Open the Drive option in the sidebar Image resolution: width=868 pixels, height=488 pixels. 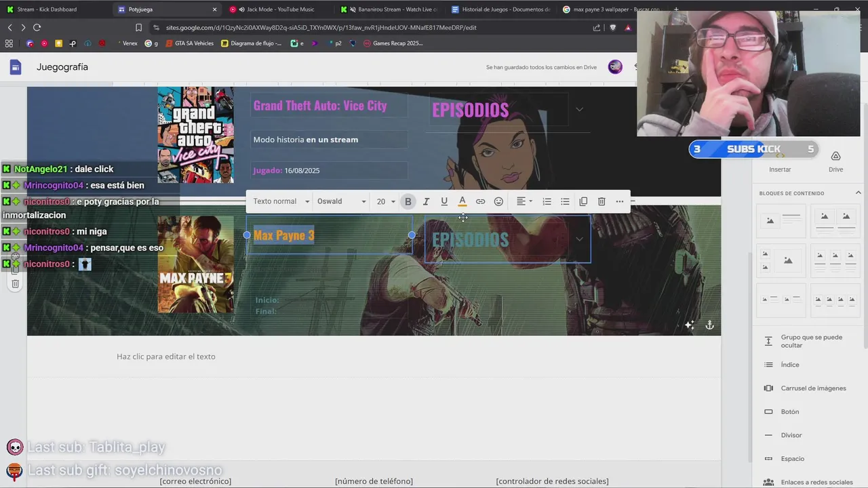coord(835,163)
